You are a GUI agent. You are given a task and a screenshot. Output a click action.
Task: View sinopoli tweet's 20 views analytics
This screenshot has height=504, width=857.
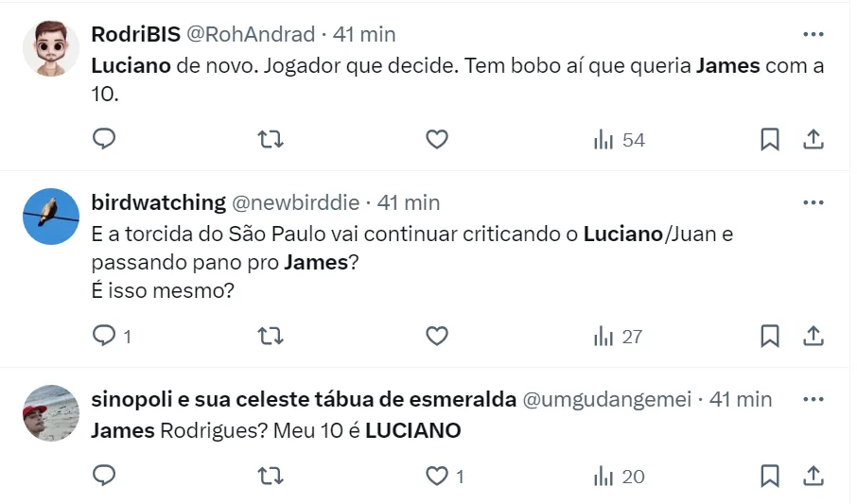click(x=619, y=476)
